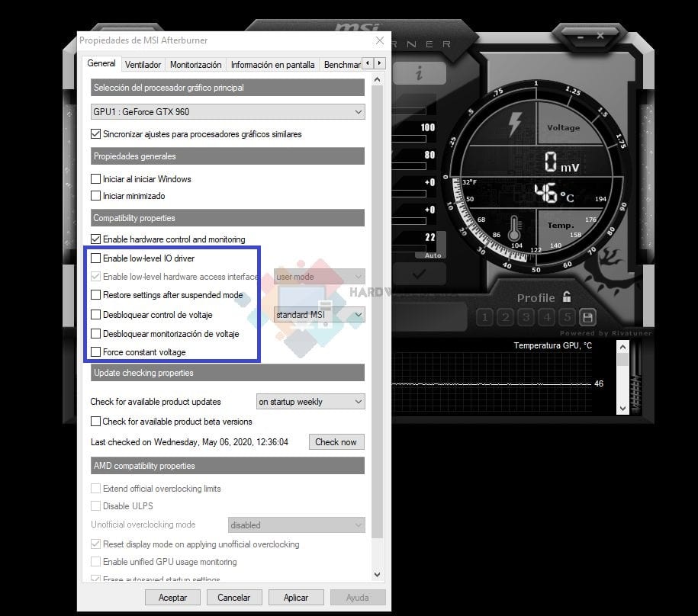Image resolution: width=698 pixels, height=616 pixels.
Task: Click the properties dialog vertical scrollbar thumb
Action: click(378, 312)
